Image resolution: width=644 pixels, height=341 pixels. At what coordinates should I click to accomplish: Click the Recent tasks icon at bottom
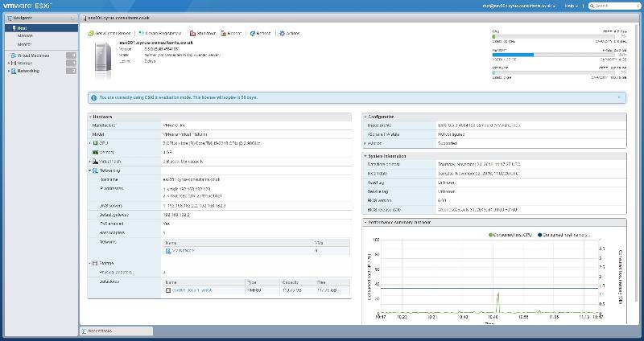click(84, 331)
